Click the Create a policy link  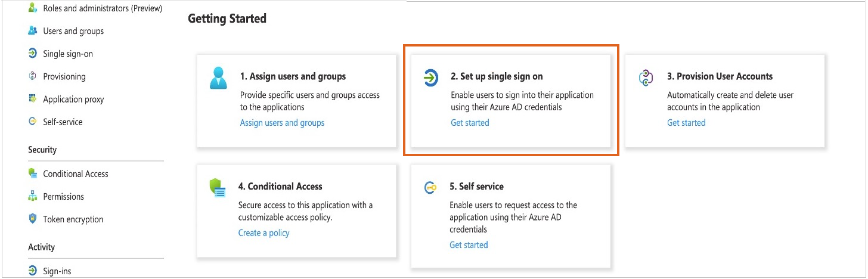pyautogui.click(x=263, y=232)
